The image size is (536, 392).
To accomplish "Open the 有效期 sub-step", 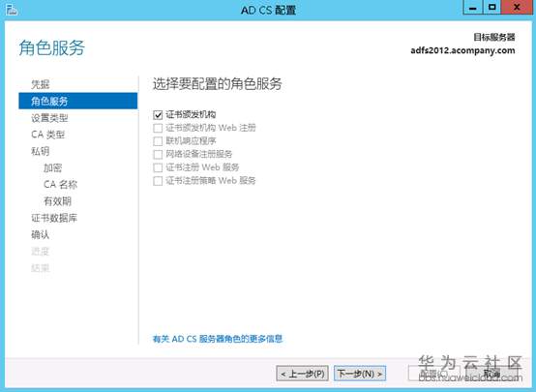I will tap(57, 201).
